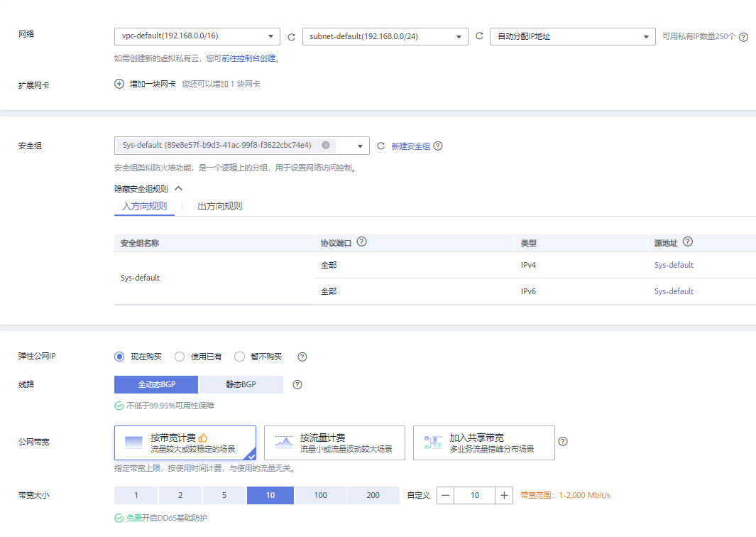Open help icon for 线路 BGP options
Viewport: 756px width, 537px height.
297,384
